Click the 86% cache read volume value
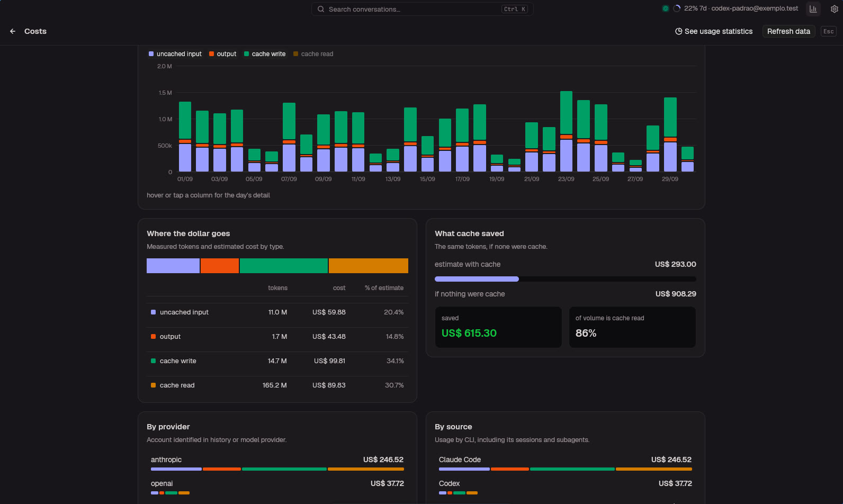Image resolution: width=843 pixels, height=504 pixels. point(586,333)
